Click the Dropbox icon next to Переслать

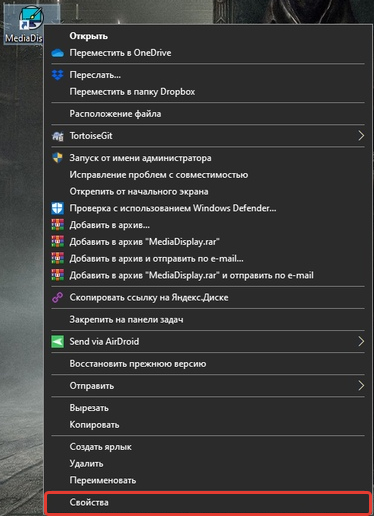(x=58, y=75)
